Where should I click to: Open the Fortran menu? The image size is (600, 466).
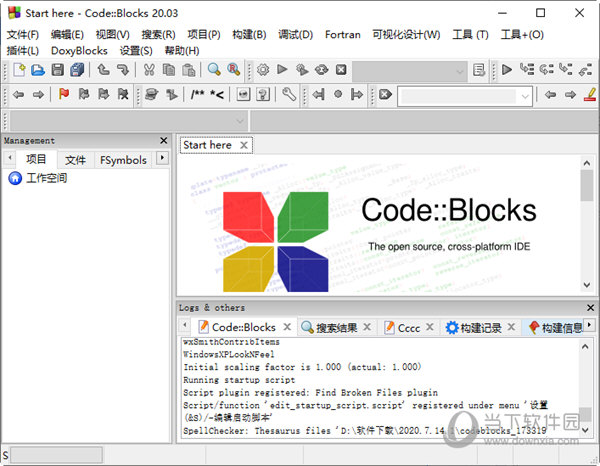342,34
